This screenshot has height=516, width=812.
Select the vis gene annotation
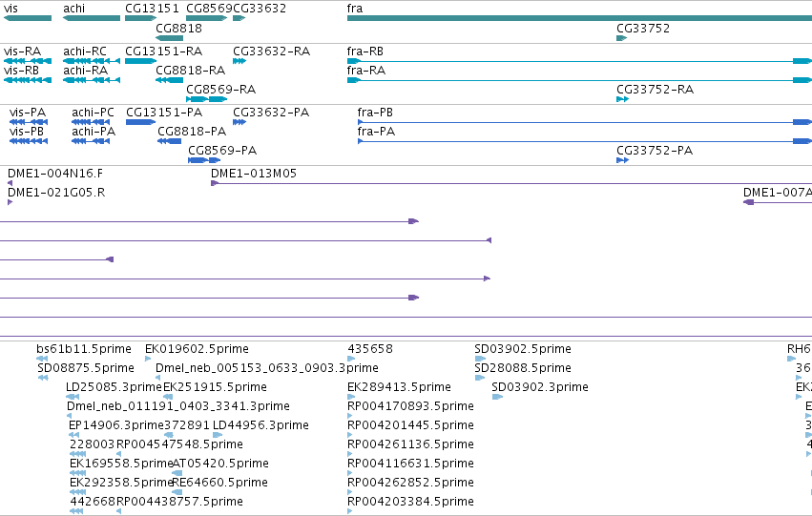28,18
